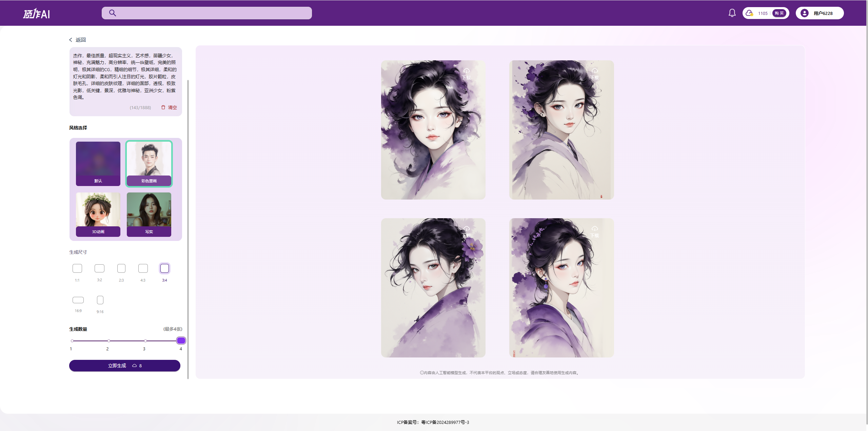Select the 2:3 size ratio
868x431 pixels.
tap(121, 269)
